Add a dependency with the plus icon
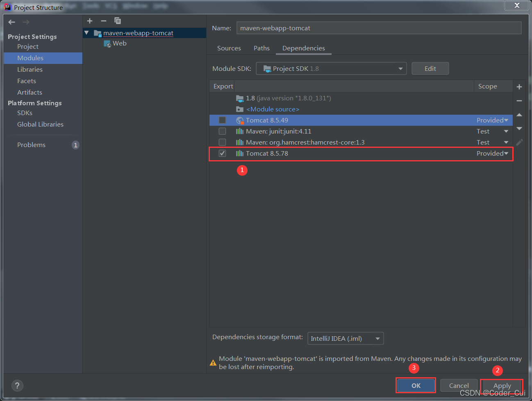Viewport: 532px width, 401px height. pos(519,87)
